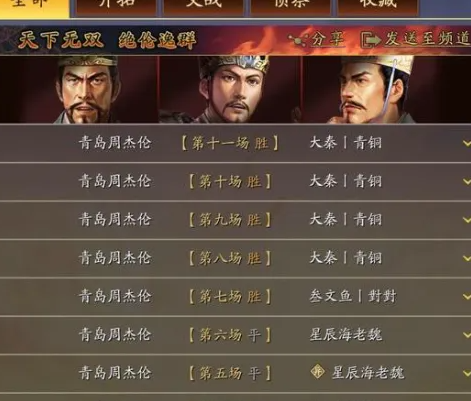Expand the 第六场 平 record chevron
The image size is (471, 401).
click(467, 335)
